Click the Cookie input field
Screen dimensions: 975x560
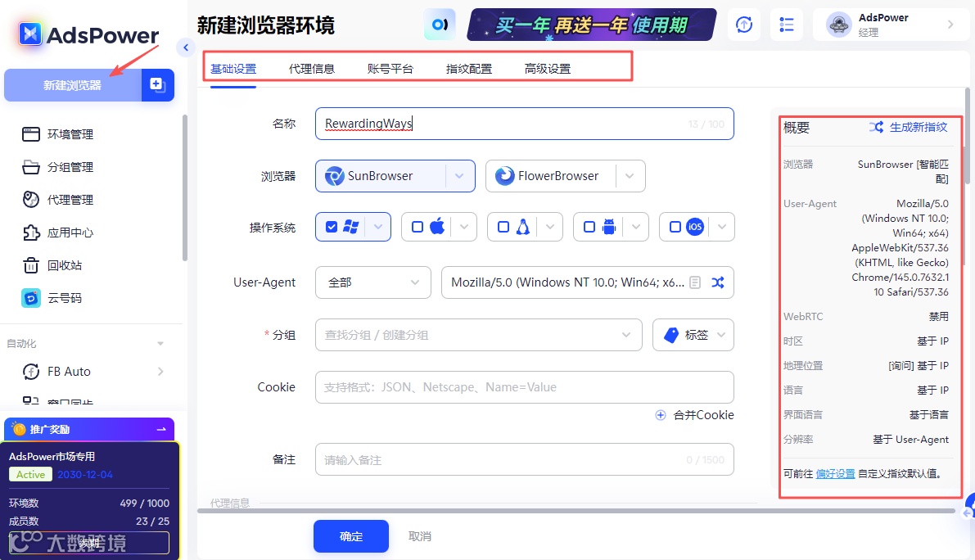[x=524, y=387]
